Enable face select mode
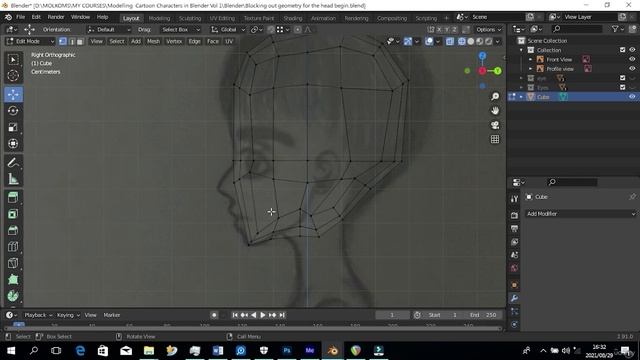 tap(80, 41)
